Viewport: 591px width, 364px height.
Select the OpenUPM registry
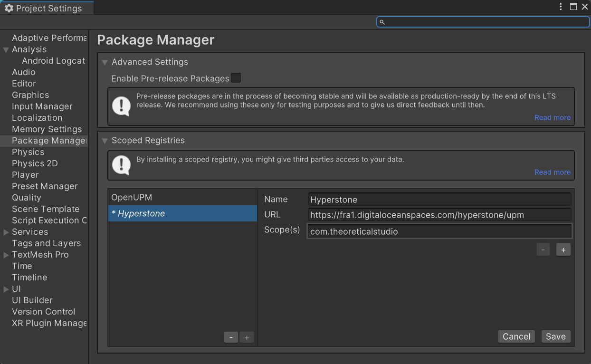tap(182, 197)
